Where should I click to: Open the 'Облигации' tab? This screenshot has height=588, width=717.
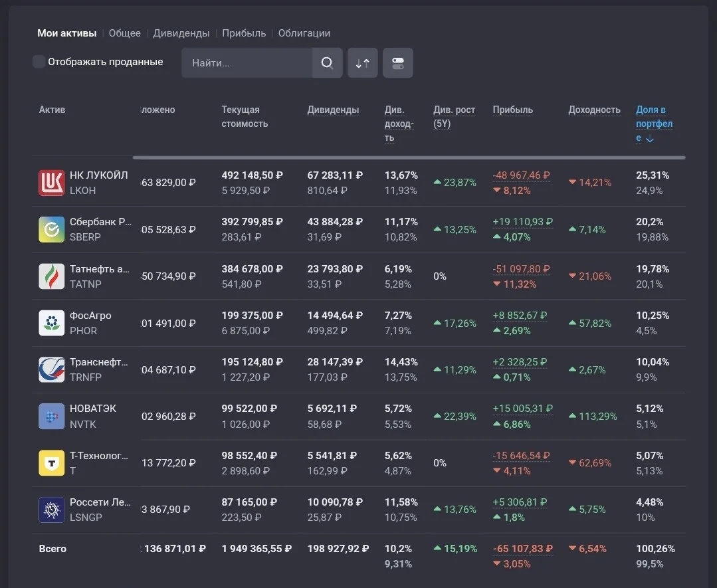[x=304, y=33]
